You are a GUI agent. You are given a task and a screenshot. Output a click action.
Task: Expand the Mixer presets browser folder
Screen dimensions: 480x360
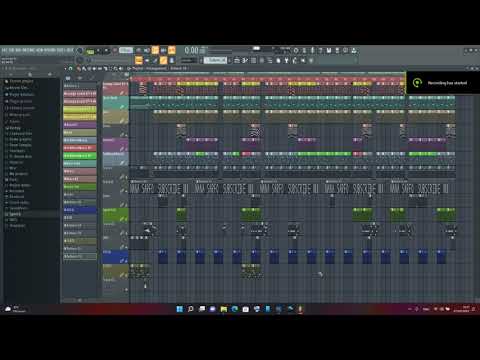pos(17,114)
